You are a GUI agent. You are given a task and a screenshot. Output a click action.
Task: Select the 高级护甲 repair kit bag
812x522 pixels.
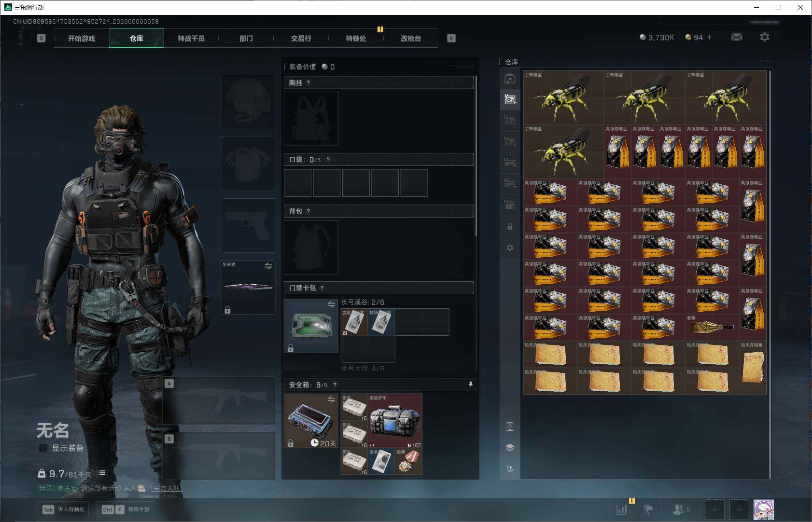point(395,421)
